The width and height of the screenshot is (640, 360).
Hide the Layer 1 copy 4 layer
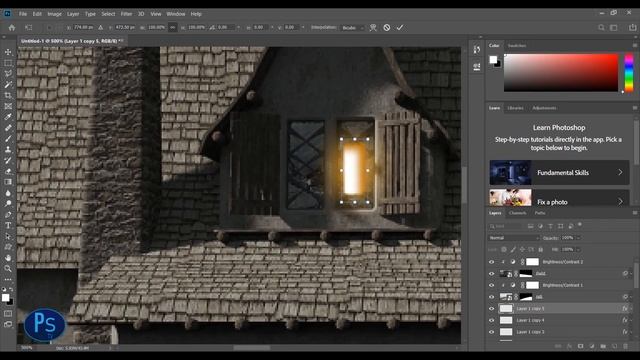[491, 320]
